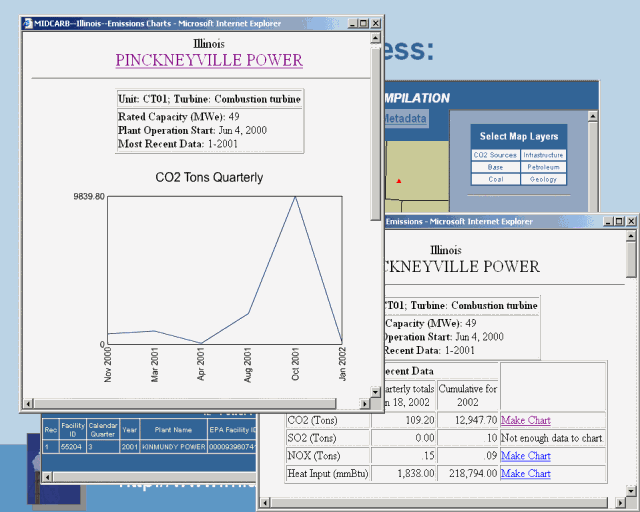Click the Facility ID cell 55204

[x=72, y=447]
